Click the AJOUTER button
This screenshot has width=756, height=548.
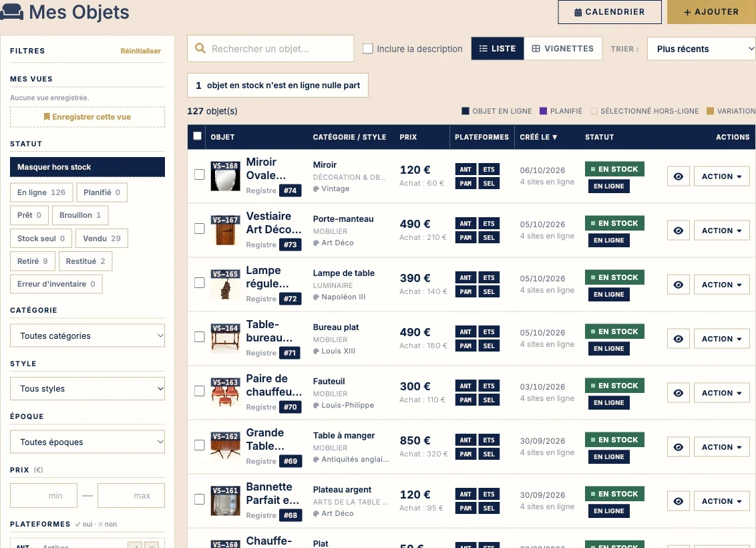711,12
